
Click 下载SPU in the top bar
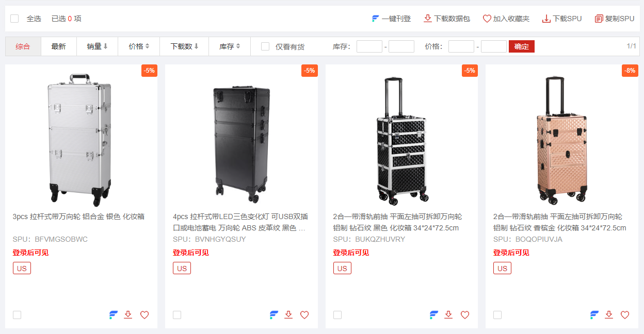click(562, 19)
